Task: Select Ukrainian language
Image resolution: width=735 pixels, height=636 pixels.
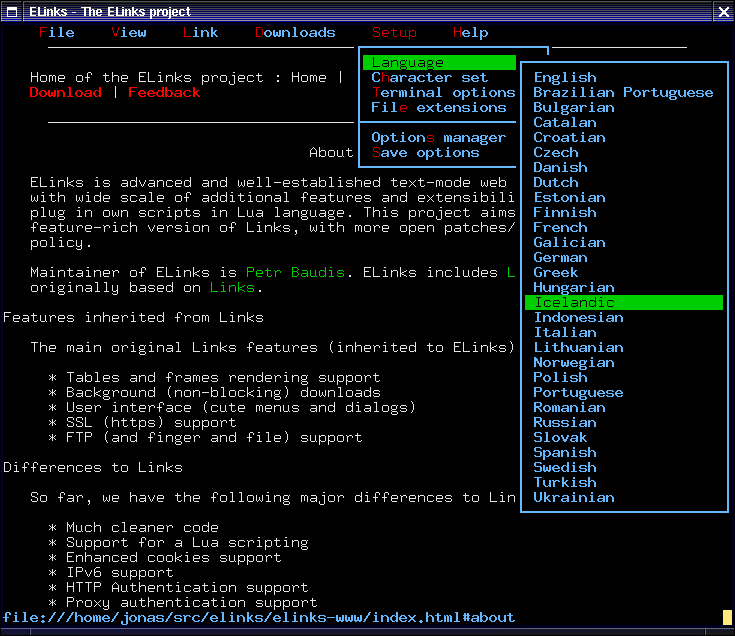Action: pos(624,497)
